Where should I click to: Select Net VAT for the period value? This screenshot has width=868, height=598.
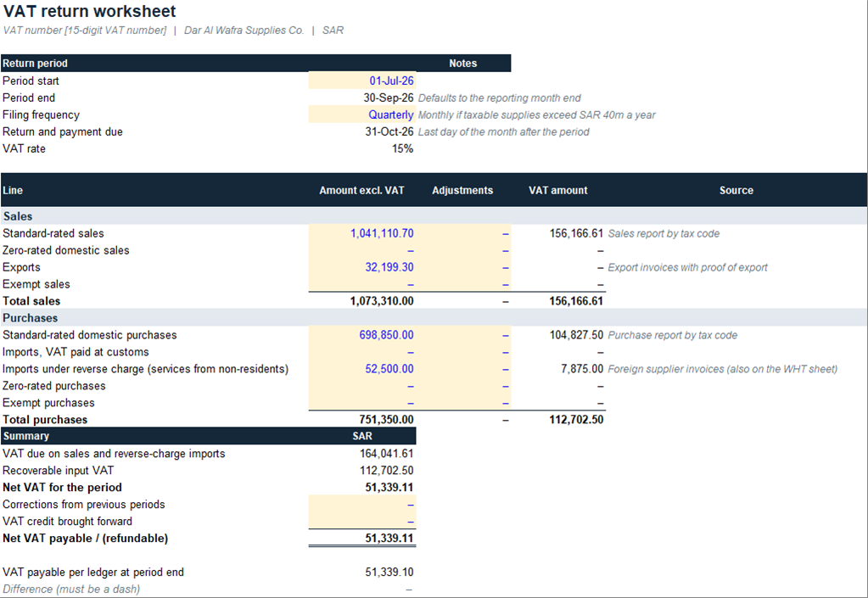pyautogui.click(x=389, y=488)
